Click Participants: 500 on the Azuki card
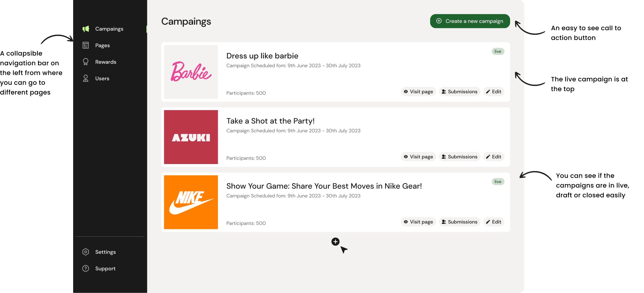 pos(246,158)
